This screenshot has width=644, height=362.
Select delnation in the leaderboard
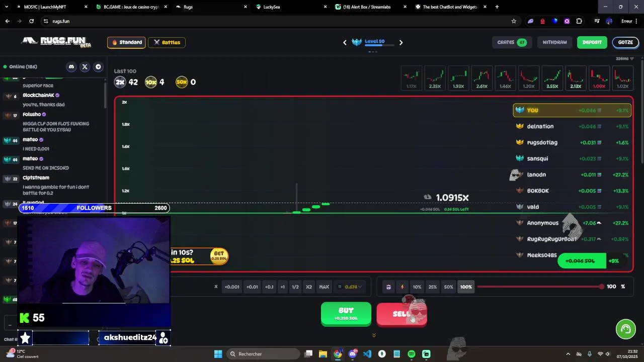[x=572, y=126]
